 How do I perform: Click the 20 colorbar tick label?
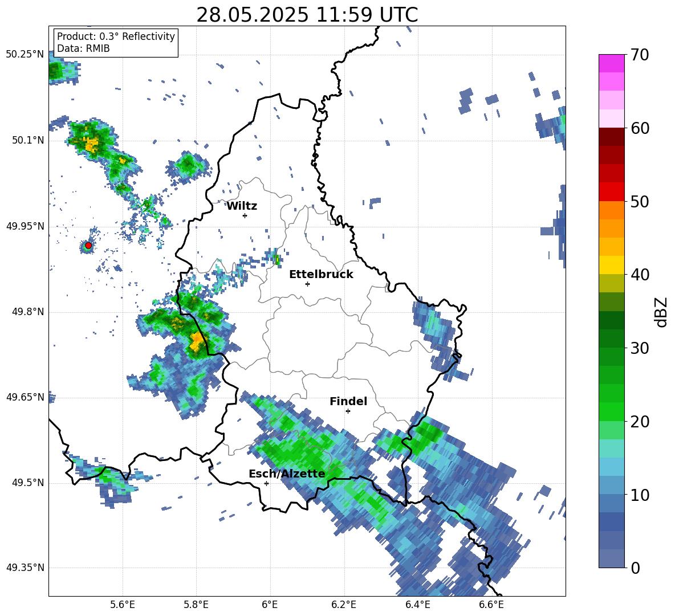tap(640, 421)
